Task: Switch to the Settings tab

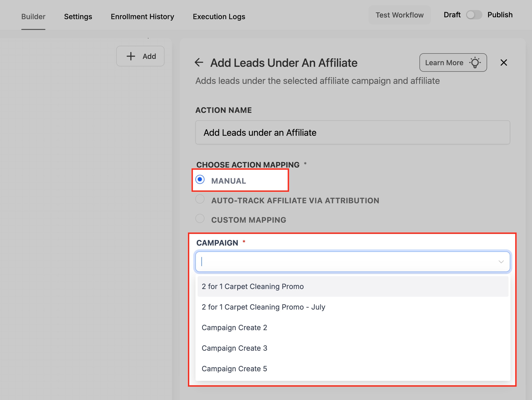Action: pos(78,17)
